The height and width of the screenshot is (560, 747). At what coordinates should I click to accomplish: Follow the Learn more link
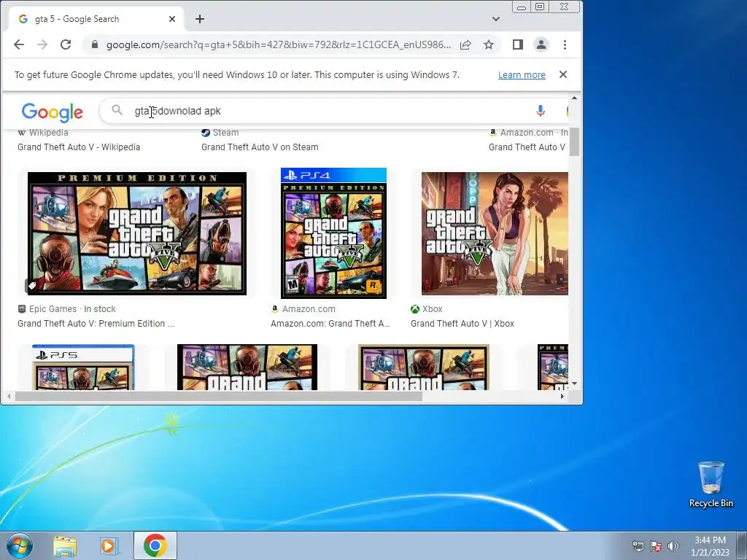(522, 75)
